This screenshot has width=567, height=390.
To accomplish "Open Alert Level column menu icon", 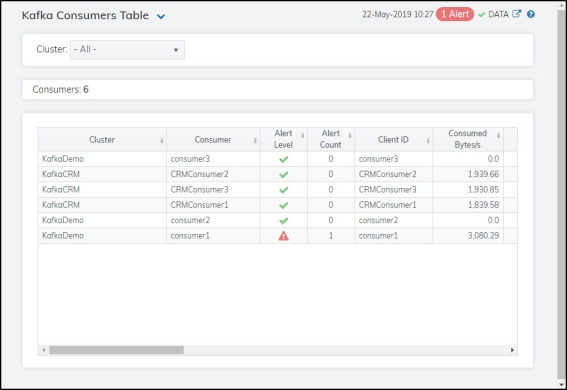I will pyautogui.click(x=302, y=135).
